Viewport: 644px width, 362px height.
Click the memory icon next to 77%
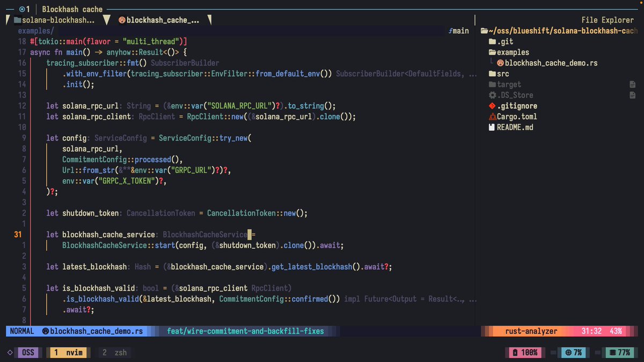pyautogui.click(x=612, y=353)
